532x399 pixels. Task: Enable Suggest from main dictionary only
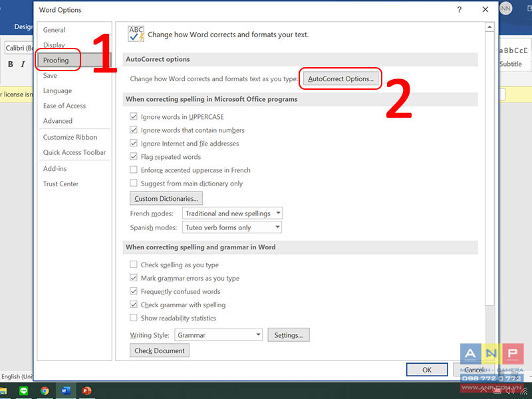(x=134, y=184)
